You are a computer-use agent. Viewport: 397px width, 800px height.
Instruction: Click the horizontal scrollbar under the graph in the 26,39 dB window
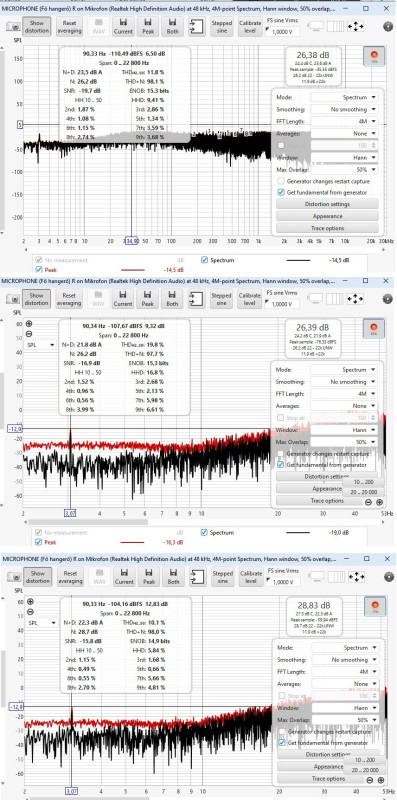pyautogui.click(x=88, y=521)
